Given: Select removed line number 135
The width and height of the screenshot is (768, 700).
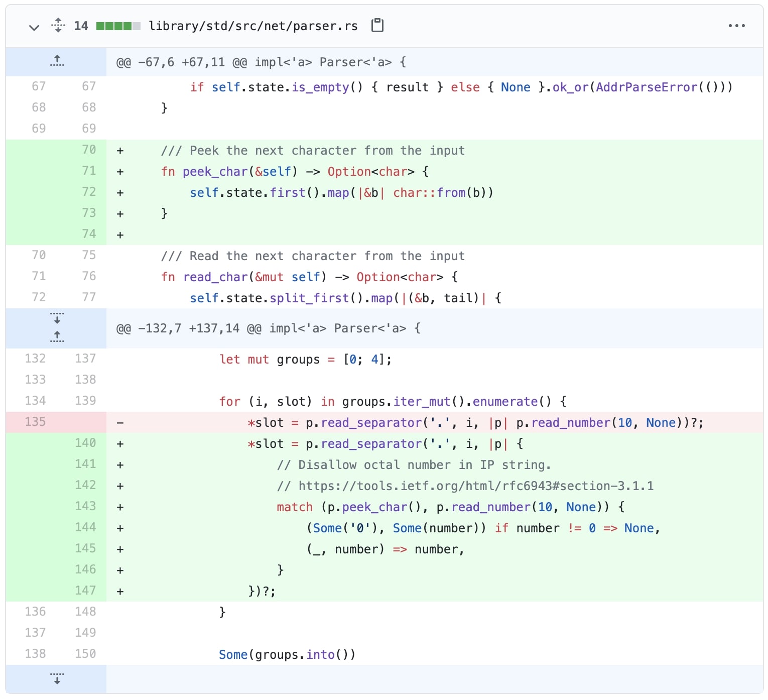Looking at the screenshot, I should click(35, 422).
